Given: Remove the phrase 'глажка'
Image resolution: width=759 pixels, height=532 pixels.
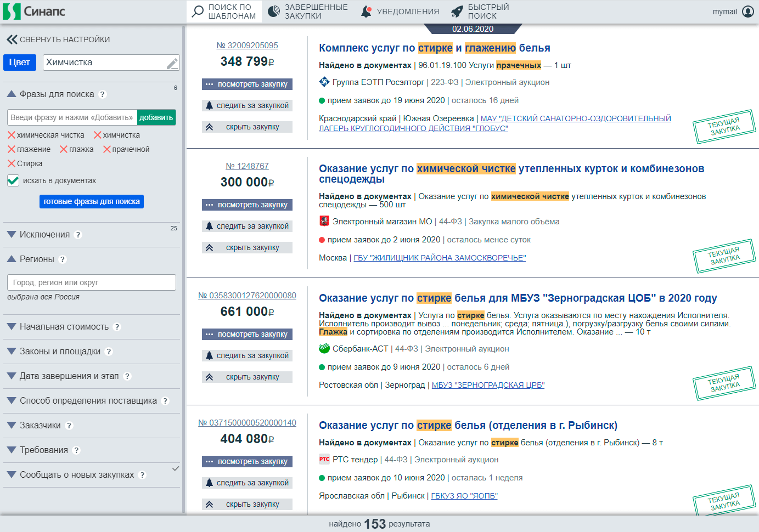Looking at the screenshot, I should 64,149.
